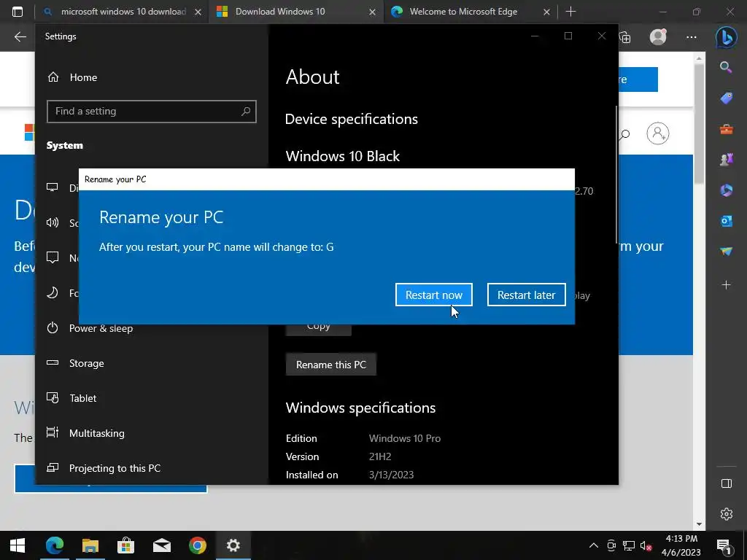Click the Projecting to this PC icon

pyautogui.click(x=53, y=467)
